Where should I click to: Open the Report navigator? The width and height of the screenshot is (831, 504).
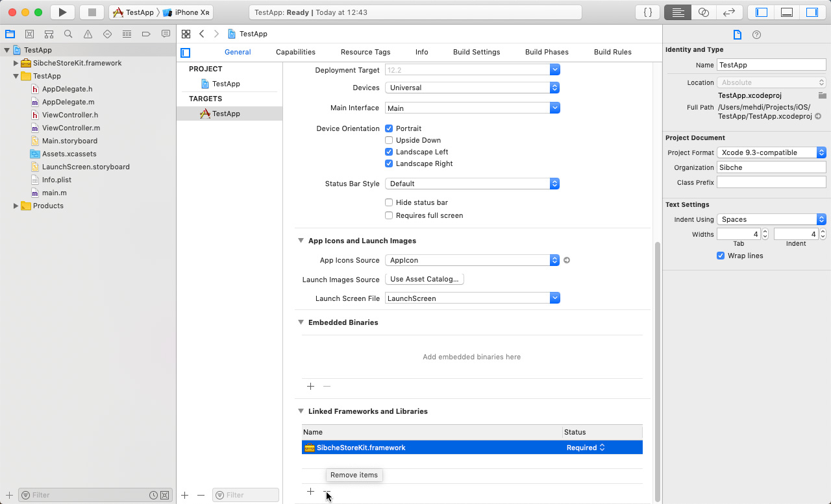pos(166,34)
